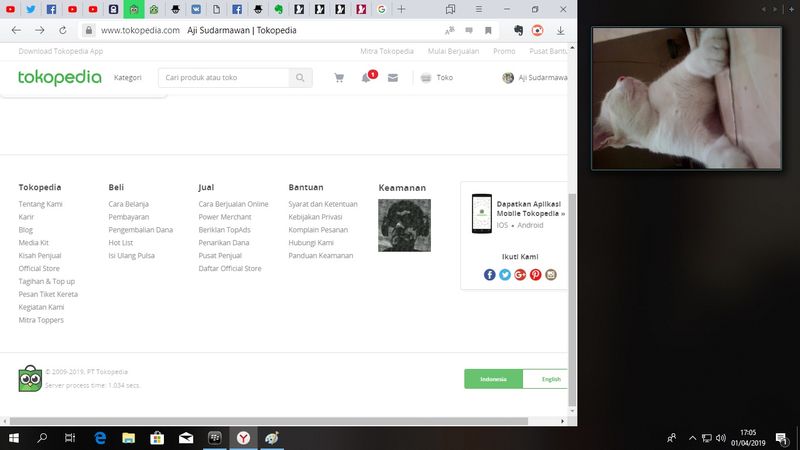The height and width of the screenshot is (450, 800).
Task: Open the inbox envelope icon
Action: (393, 78)
